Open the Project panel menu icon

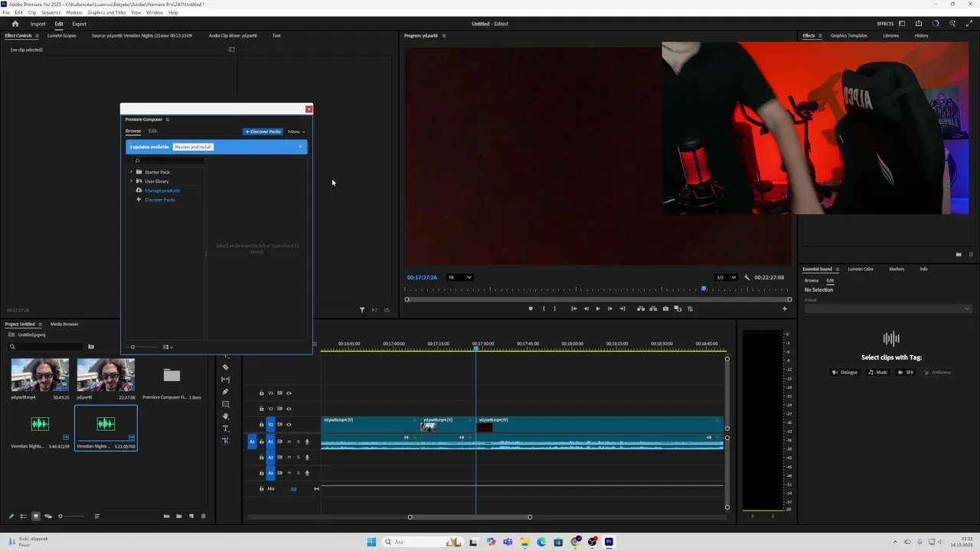click(x=40, y=324)
